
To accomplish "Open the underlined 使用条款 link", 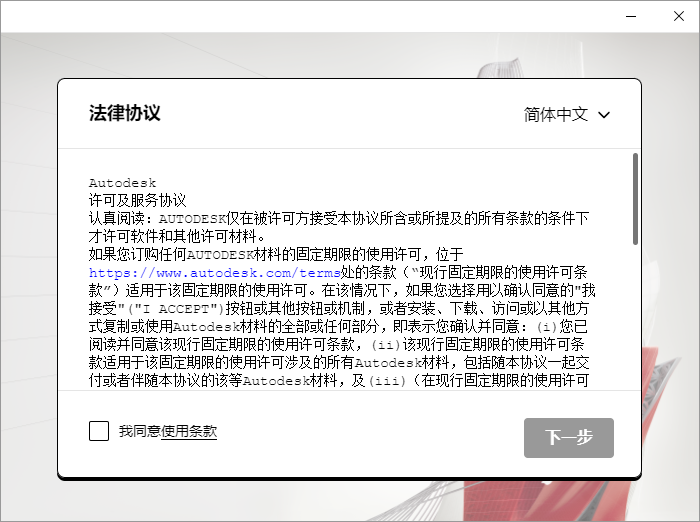I will click(x=189, y=431).
